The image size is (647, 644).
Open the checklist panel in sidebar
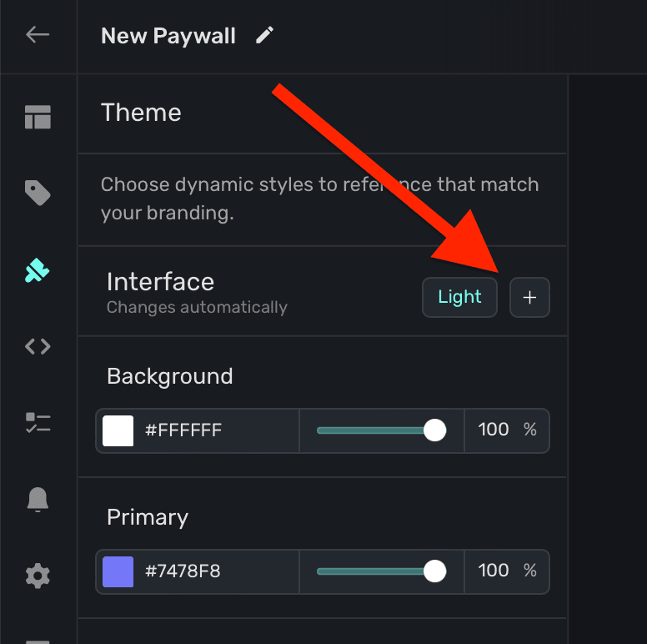click(38, 422)
